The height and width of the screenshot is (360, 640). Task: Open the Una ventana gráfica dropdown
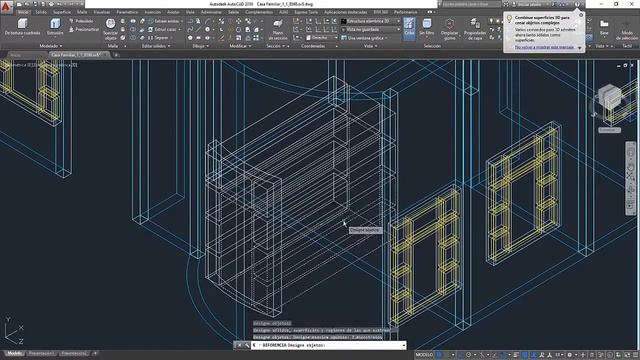point(364,38)
